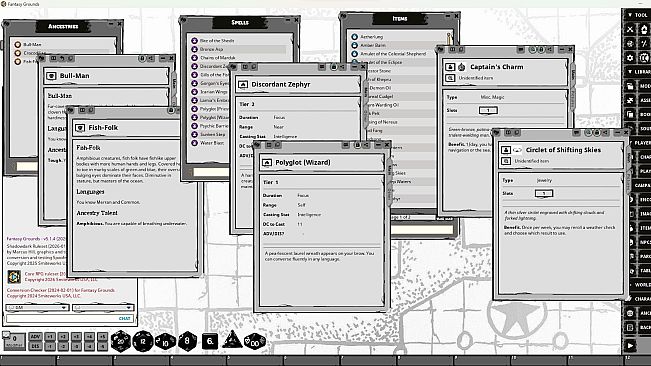Image resolution: width=651 pixels, height=366 pixels.
Task: Click the link icon beside Polyglot (Wizard) title
Action: coord(267,163)
